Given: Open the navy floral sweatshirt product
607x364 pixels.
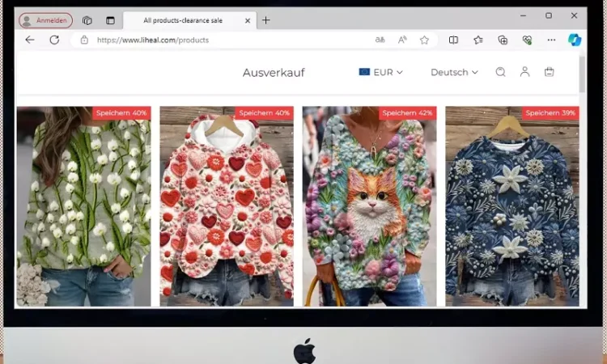Looking at the screenshot, I should [512, 206].
